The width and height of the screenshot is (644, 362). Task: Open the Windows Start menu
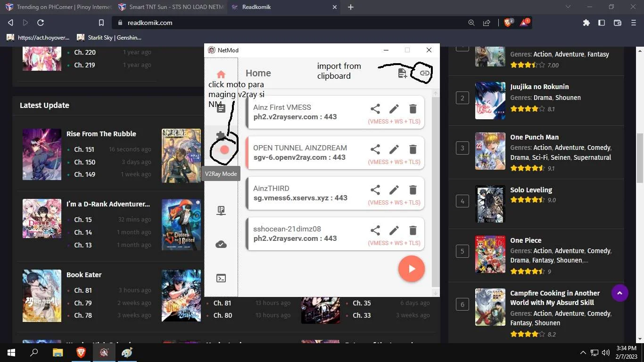[11, 352]
